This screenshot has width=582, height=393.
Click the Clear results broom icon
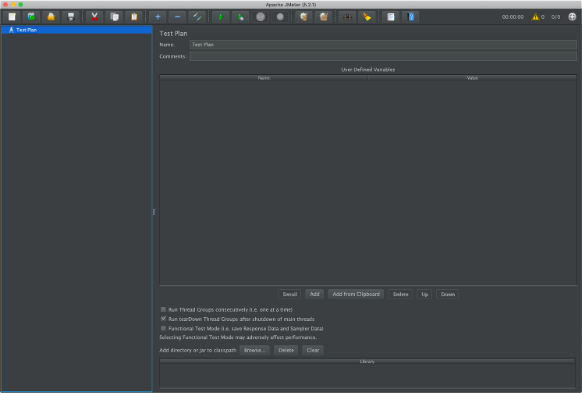coord(304,17)
